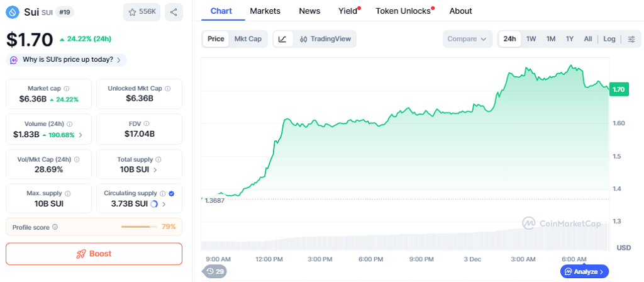Click the Boost button
The width and height of the screenshot is (644, 282).
coord(94,254)
